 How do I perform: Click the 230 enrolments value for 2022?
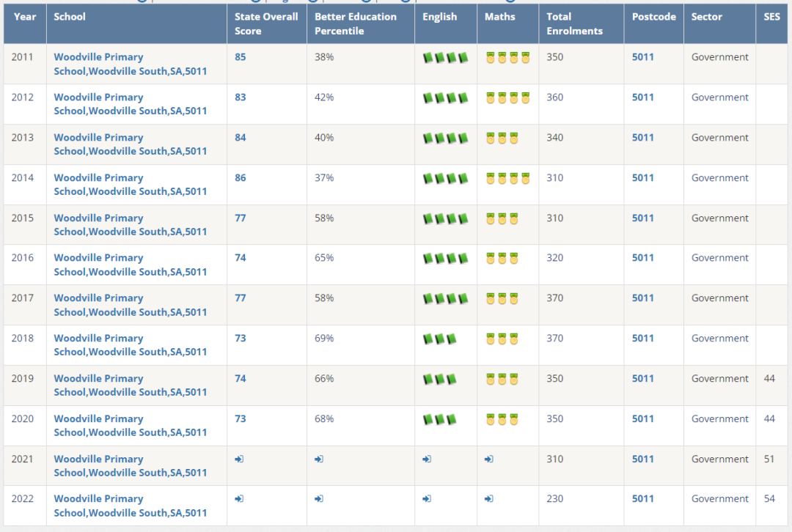[554, 499]
